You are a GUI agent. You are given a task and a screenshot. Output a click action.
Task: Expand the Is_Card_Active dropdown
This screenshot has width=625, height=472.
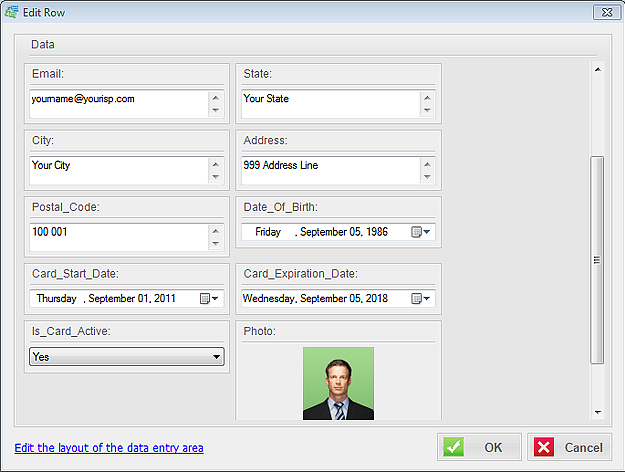coord(216,357)
